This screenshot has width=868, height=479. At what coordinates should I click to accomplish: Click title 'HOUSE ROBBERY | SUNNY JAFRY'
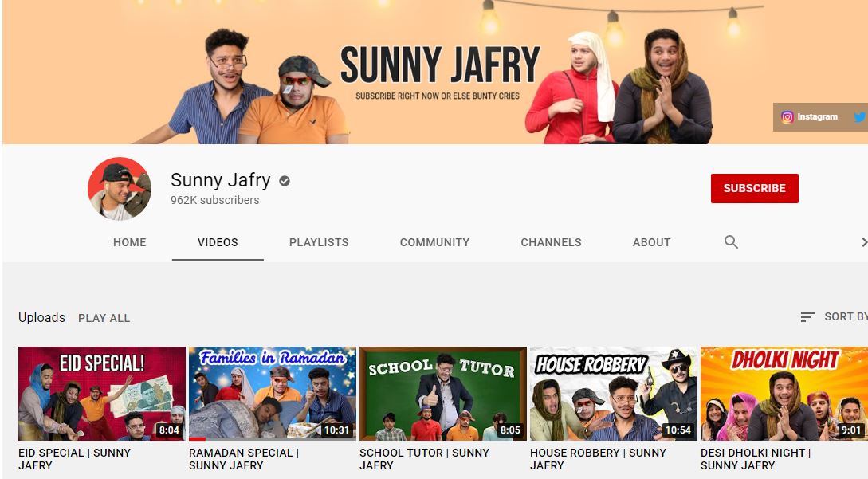coord(598,459)
